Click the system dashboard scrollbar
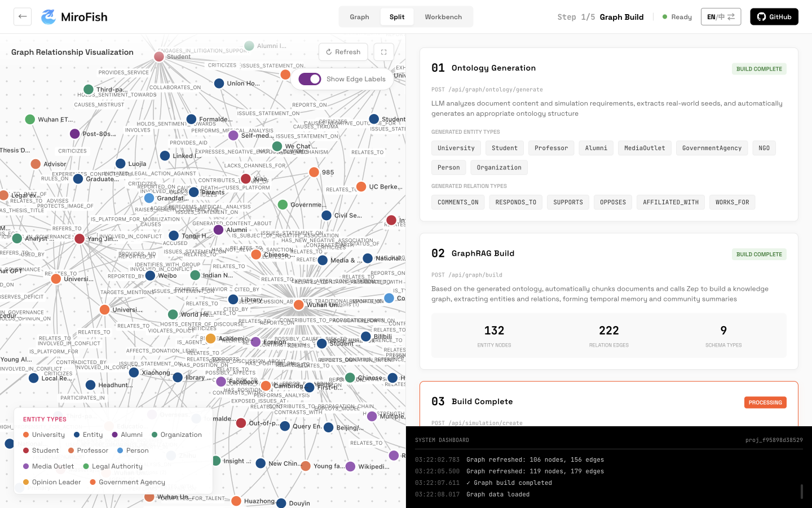The width and height of the screenshot is (812, 508). point(802,491)
